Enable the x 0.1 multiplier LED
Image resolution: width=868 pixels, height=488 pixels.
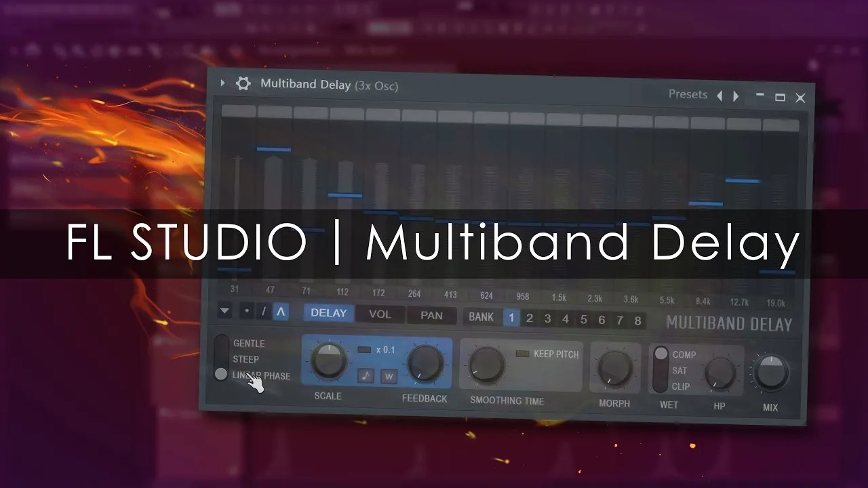[366, 349]
